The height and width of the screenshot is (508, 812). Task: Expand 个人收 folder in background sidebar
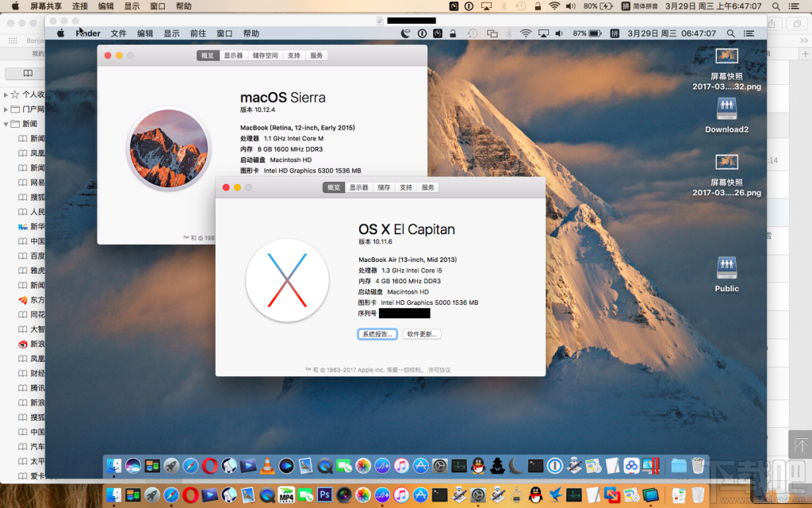6,94
